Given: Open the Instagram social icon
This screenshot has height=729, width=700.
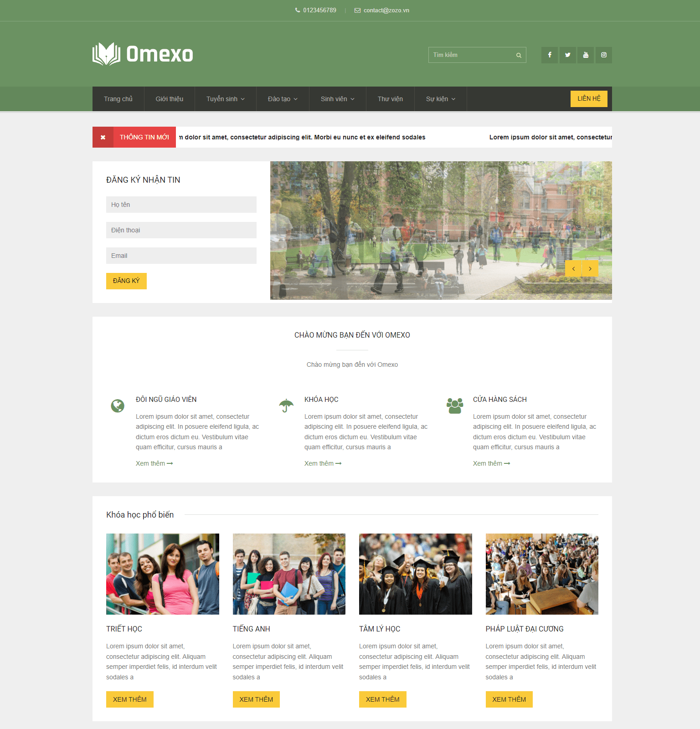Looking at the screenshot, I should 603,55.
